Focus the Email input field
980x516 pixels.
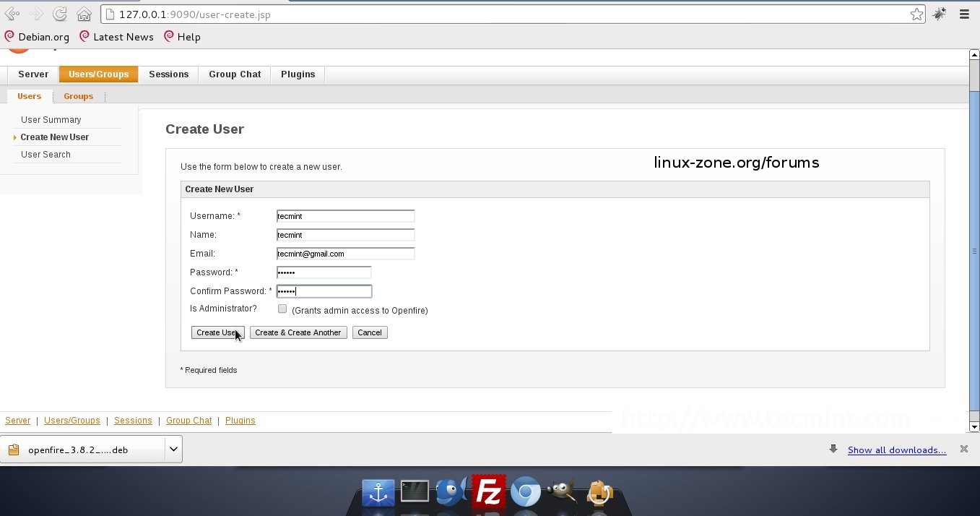click(345, 254)
